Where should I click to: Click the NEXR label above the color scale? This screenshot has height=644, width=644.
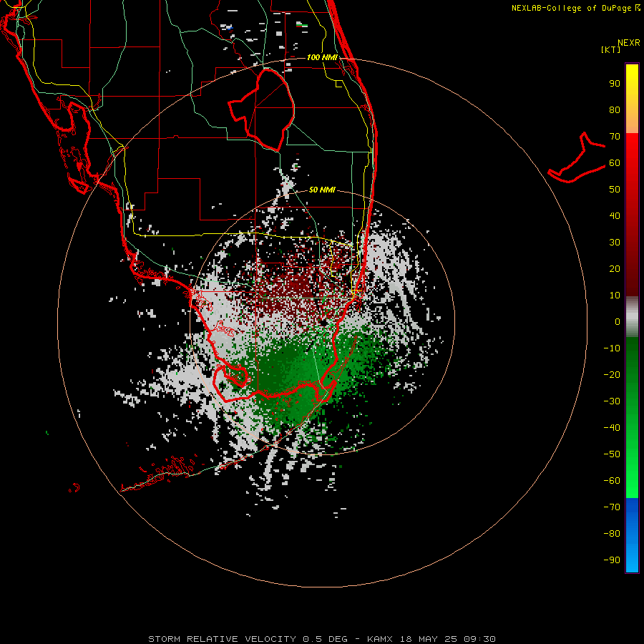(x=629, y=43)
